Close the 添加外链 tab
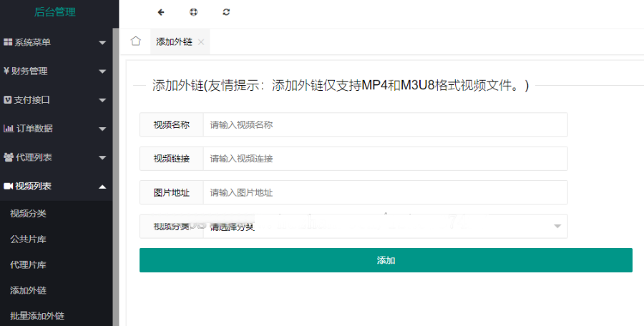Image resolution: width=644 pixels, height=326 pixels. pyautogui.click(x=201, y=42)
